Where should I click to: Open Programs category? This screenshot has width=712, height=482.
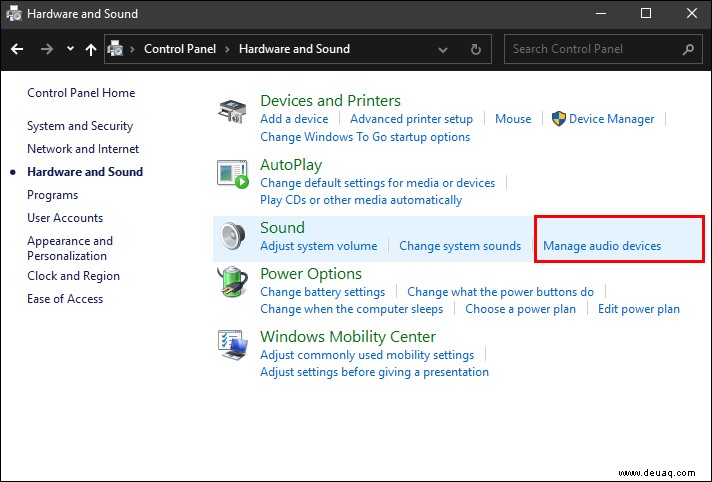53,195
